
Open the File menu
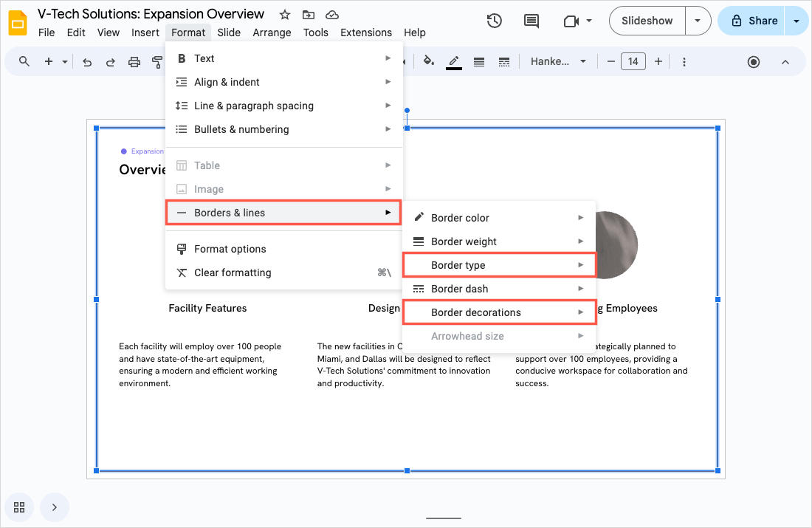click(47, 32)
